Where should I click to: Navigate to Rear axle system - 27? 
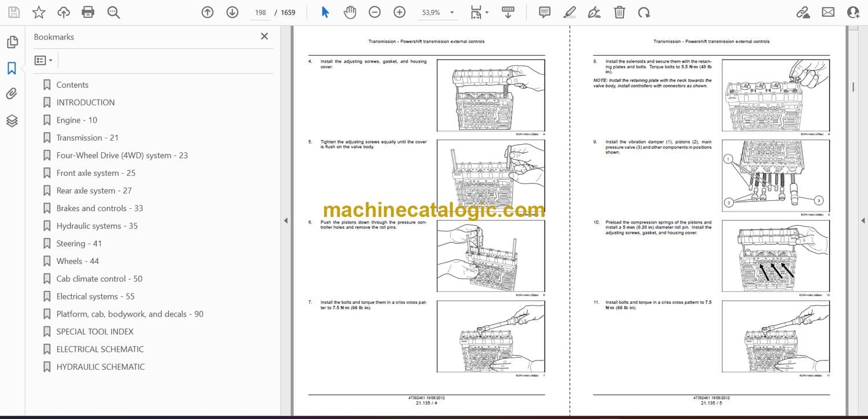coord(94,190)
